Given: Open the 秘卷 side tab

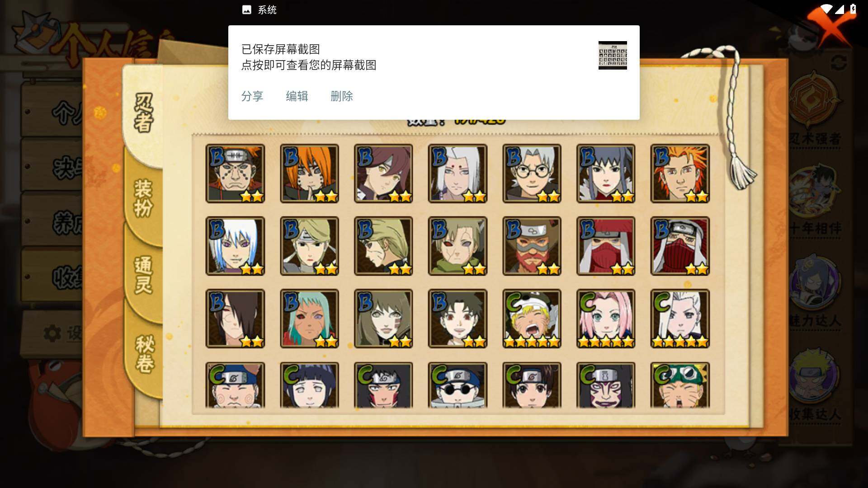Looking at the screenshot, I should [x=145, y=353].
